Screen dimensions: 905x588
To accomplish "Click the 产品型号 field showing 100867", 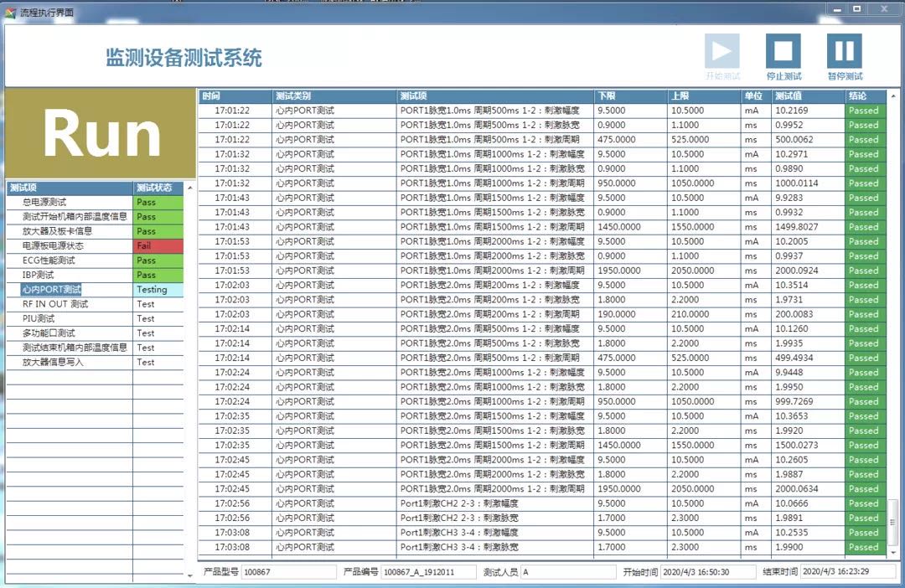I will point(288,572).
